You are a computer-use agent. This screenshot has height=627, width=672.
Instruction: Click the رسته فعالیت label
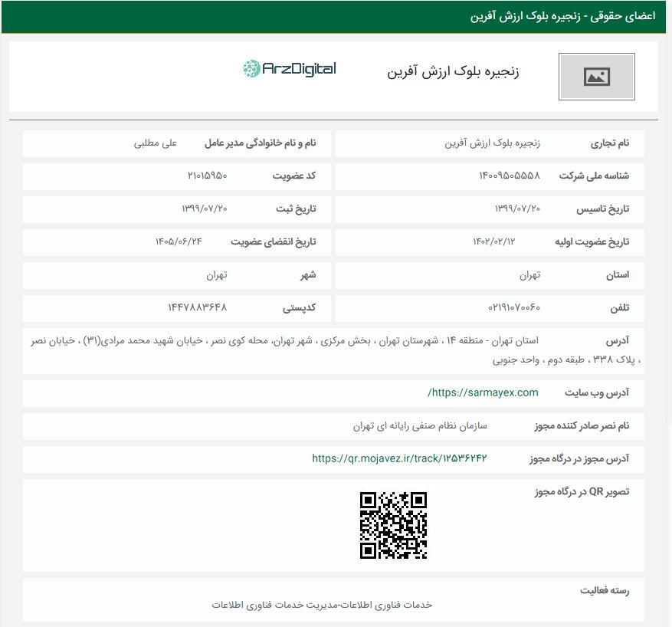click(x=605, y=590)
